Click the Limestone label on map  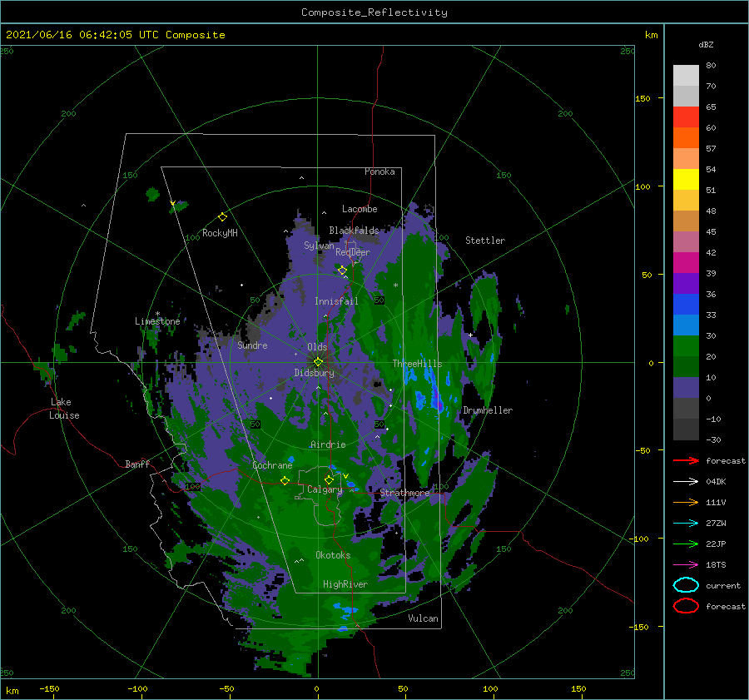point(157,321)
